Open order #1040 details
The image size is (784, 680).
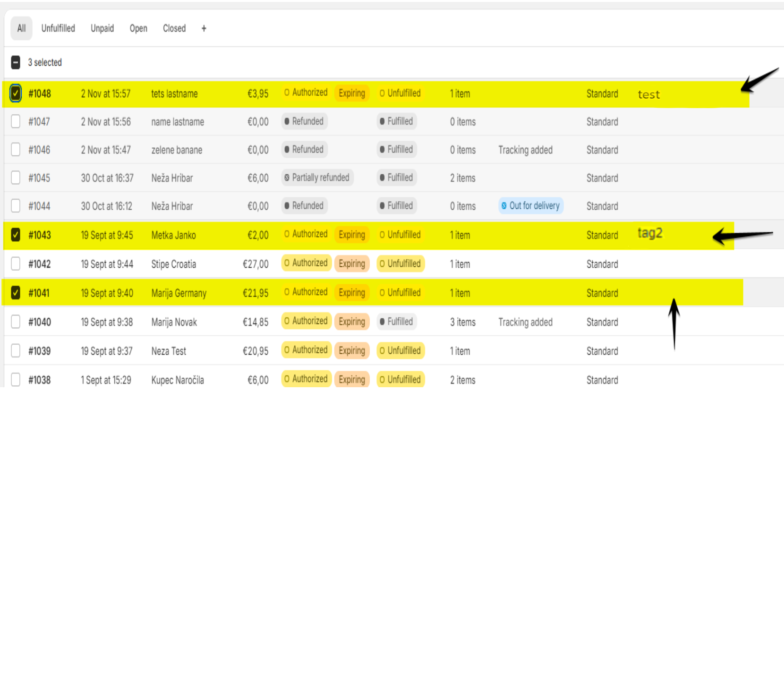tap(39, 322)
